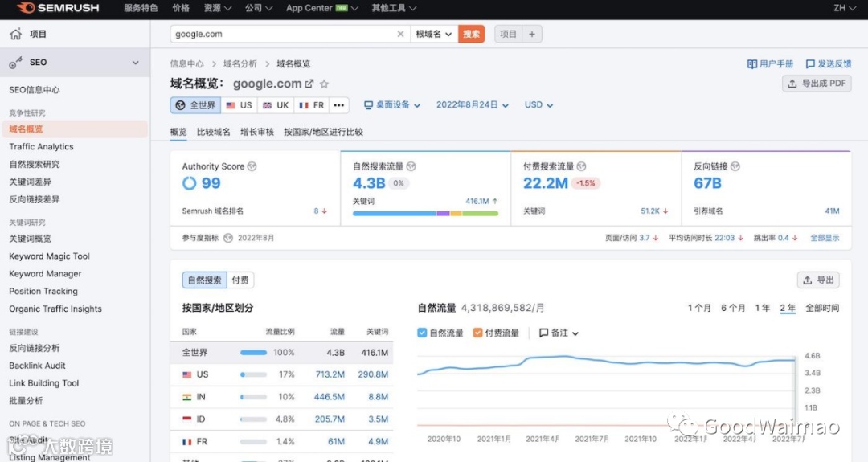
Task: Click the info icon next to 反向链接
Action: [x=735, y=166]
